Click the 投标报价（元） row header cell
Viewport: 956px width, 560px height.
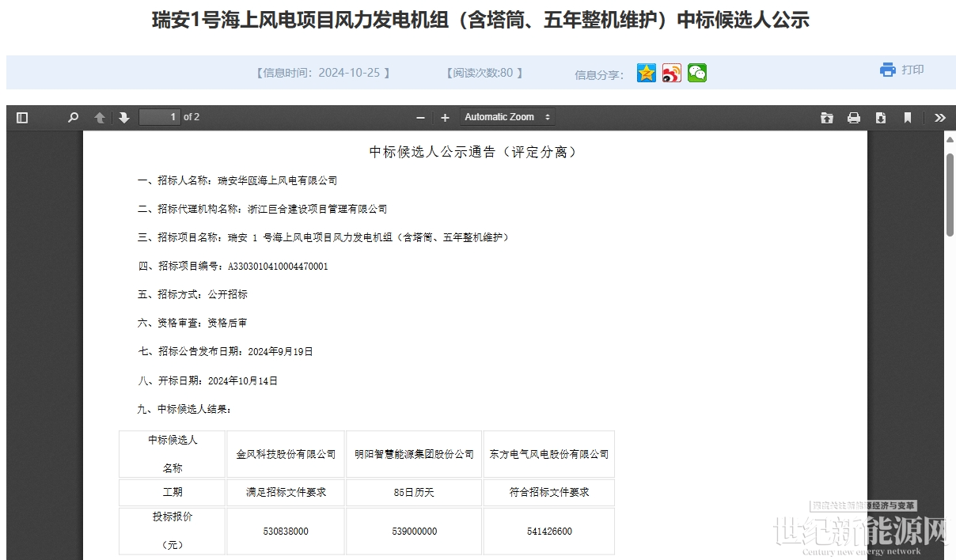point(173,531)
